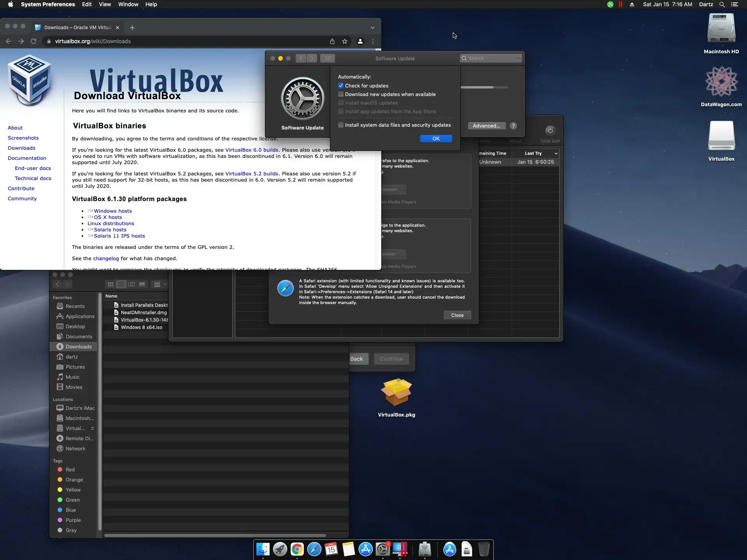Switch Finder to icon view
The height and width of the screenshot is (560, 747).
pyautogui.click(x=110, y=284)
